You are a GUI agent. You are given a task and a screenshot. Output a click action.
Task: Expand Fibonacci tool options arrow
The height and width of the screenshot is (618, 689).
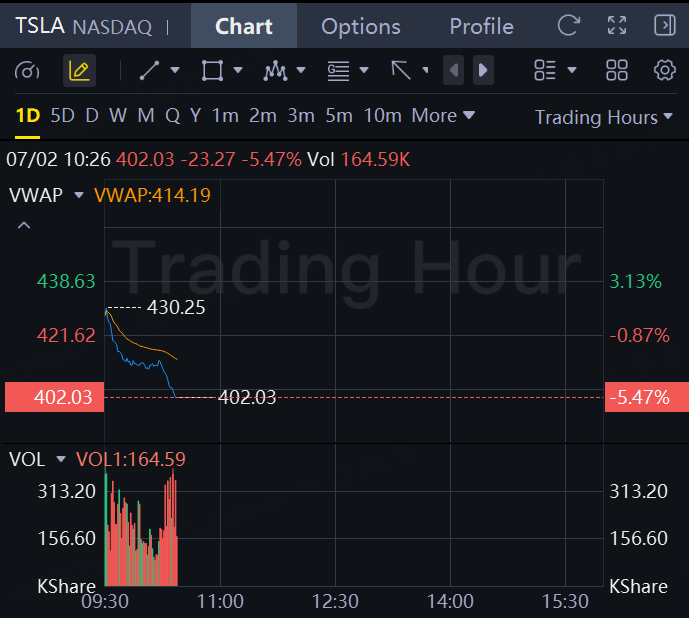(x=364, y=70)
